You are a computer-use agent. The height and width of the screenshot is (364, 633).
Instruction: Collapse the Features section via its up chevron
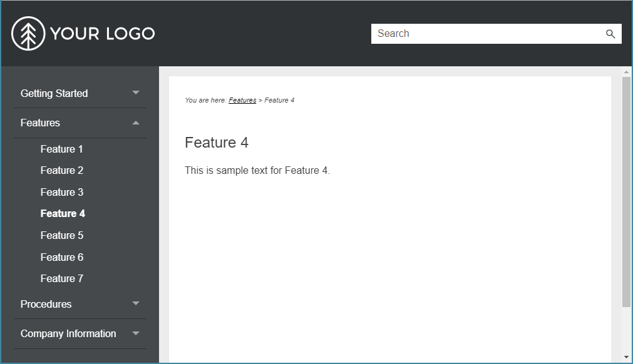pos(136,123)
